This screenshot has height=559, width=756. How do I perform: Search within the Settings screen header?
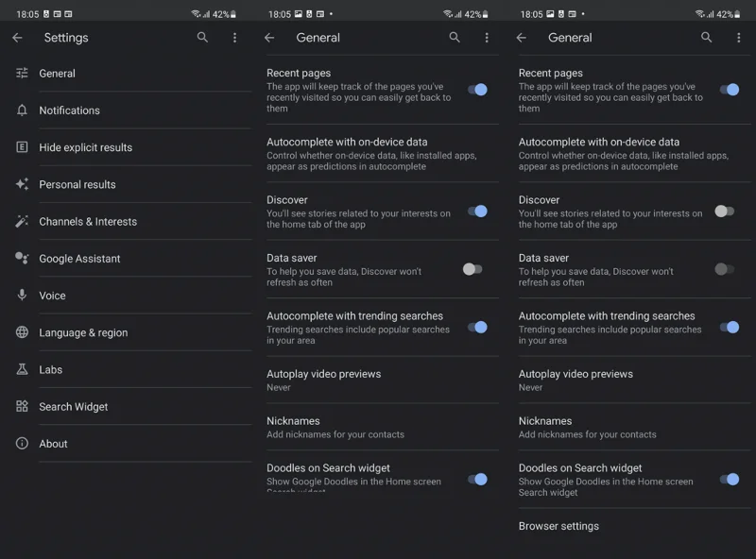tap(202, 37)
